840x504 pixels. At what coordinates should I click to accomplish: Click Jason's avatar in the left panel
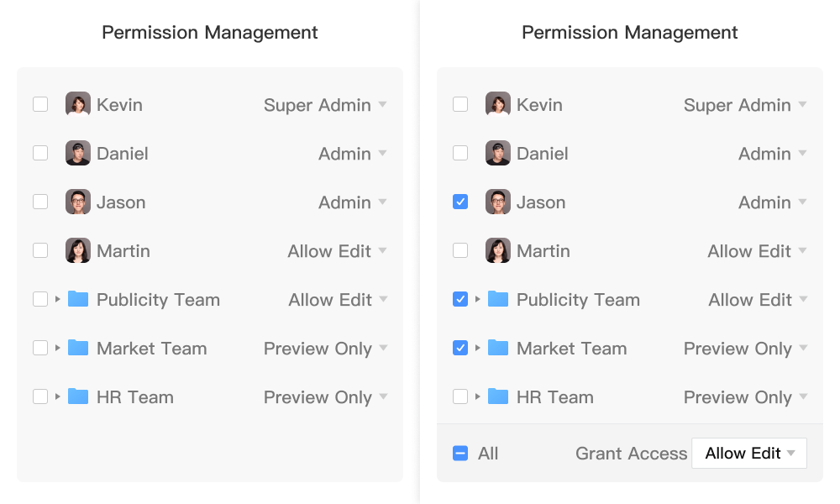coord(77,202)
